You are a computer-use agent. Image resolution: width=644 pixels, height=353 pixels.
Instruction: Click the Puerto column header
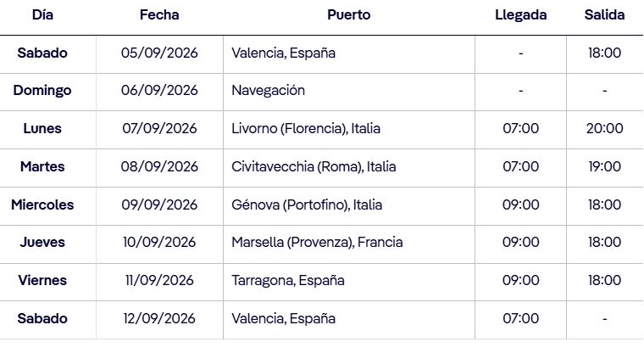tap(349, 14)
